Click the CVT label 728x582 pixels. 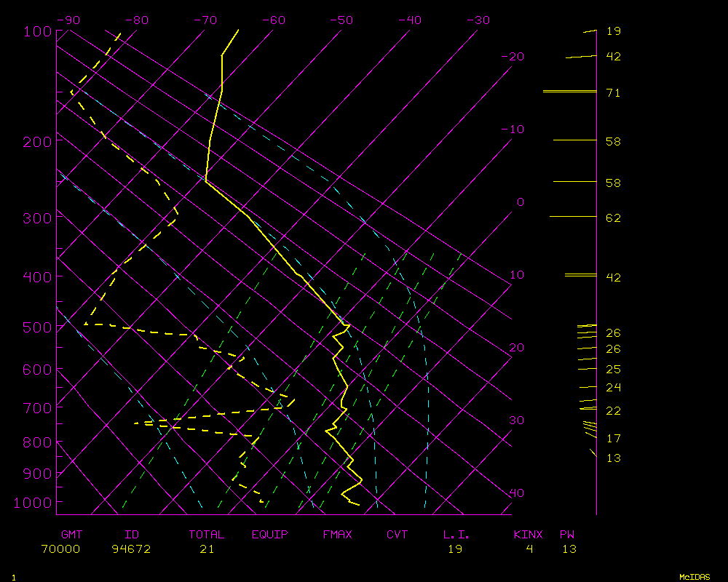[x=397, y=535]
